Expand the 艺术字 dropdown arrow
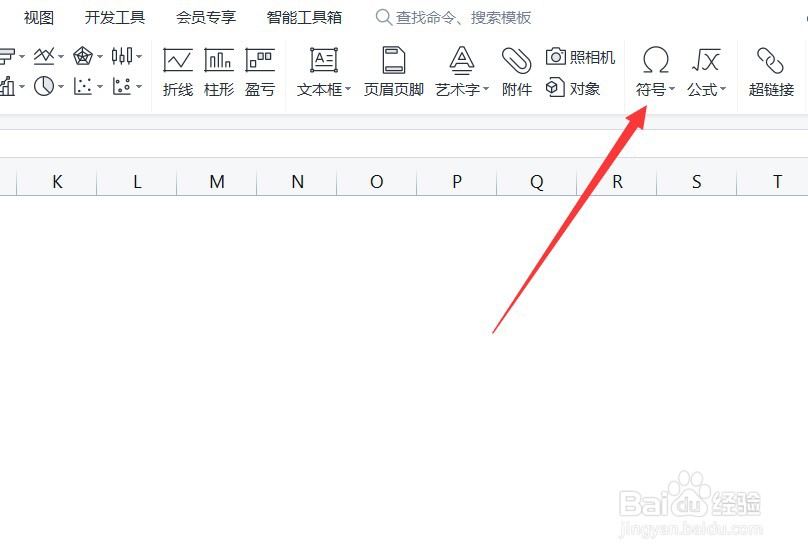Screen dimensions: 808x557 (485, 89)
